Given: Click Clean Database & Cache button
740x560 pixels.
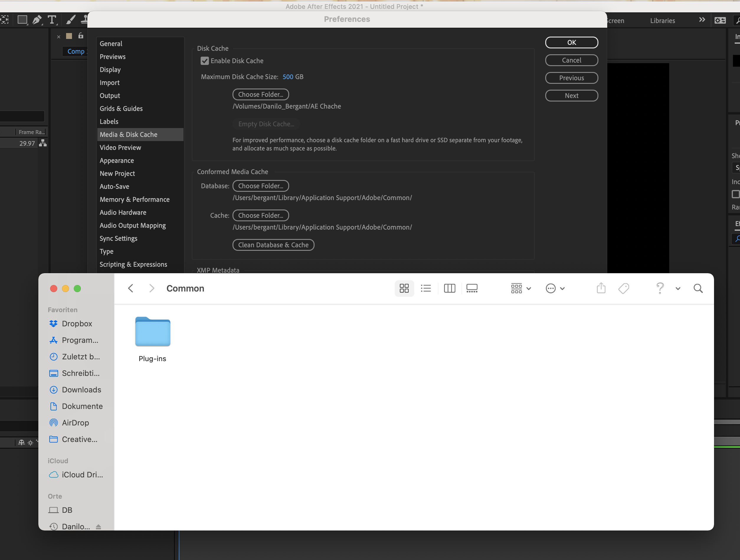Looking at the screenshot, I should click(x=273, y=245).
